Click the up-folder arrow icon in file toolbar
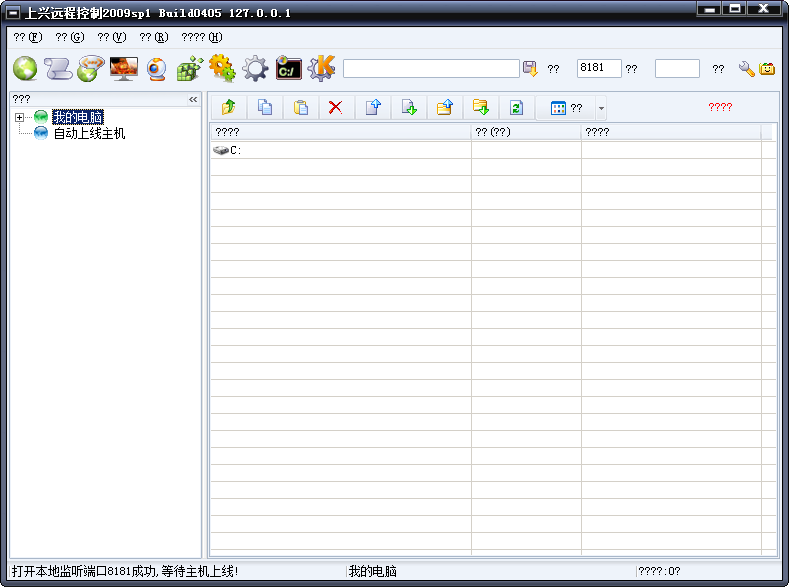This screenshot has height=587, width=789. [228, 108]
